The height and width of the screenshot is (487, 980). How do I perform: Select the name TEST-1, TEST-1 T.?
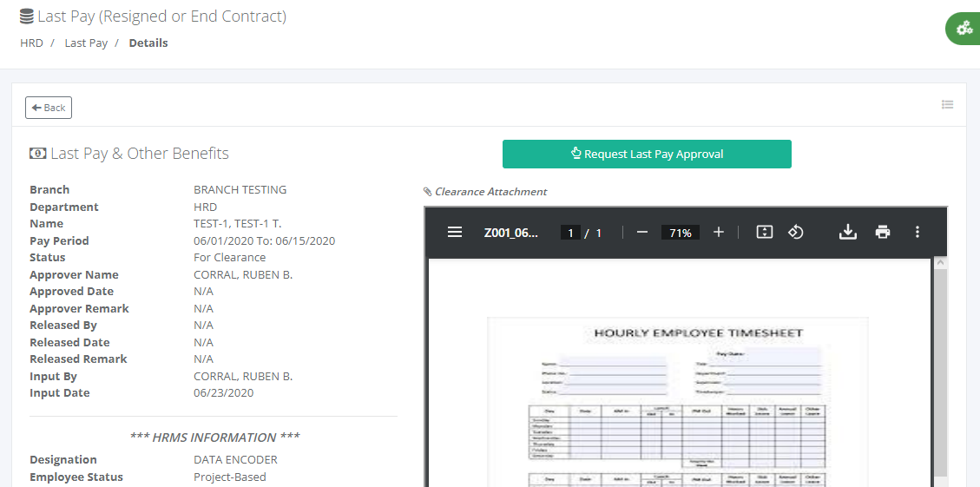pos(238,224)
